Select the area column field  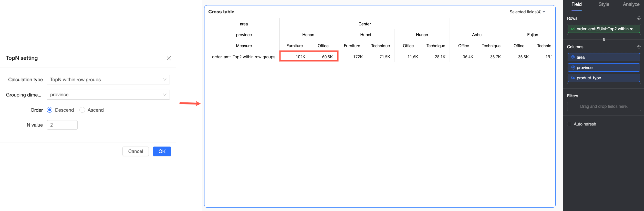coord(604,57)
